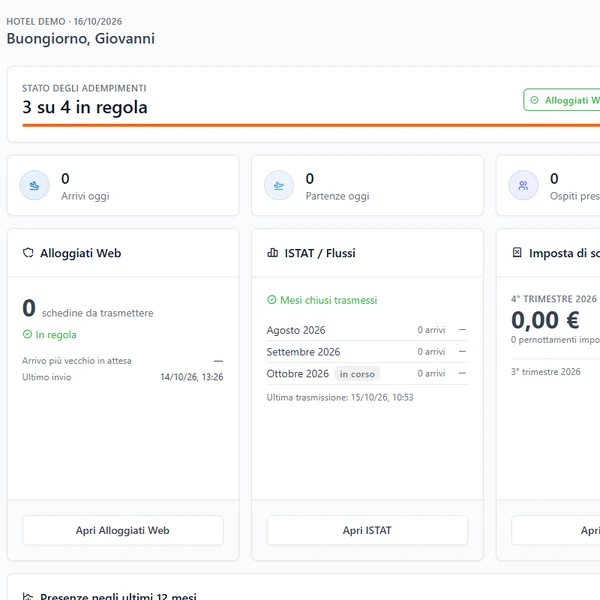600x600 pixels.
Task: Click 'Ultima trasmissione: 15/10/26, 10:53' text
Action: click(x=340, y=397)
